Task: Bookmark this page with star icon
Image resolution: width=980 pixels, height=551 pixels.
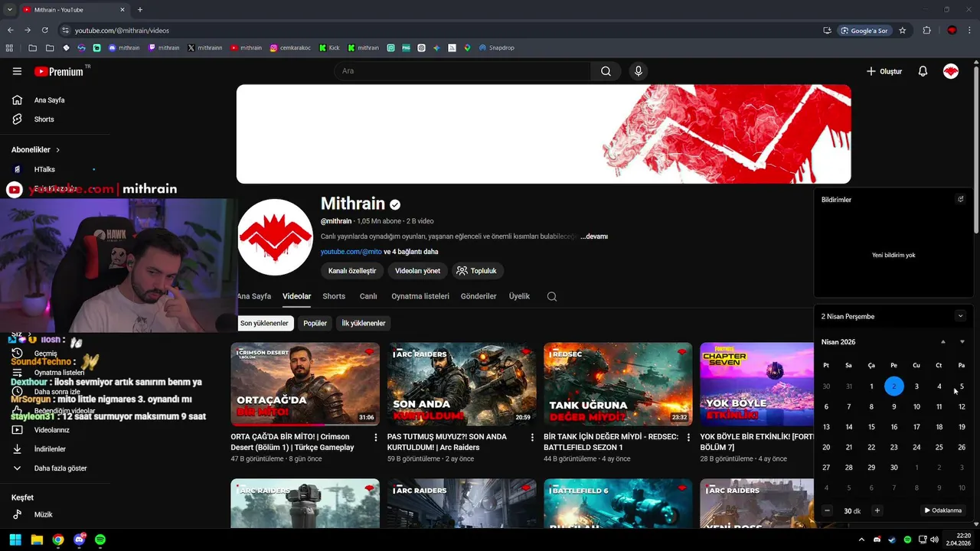Action: (x=903, y=31)
